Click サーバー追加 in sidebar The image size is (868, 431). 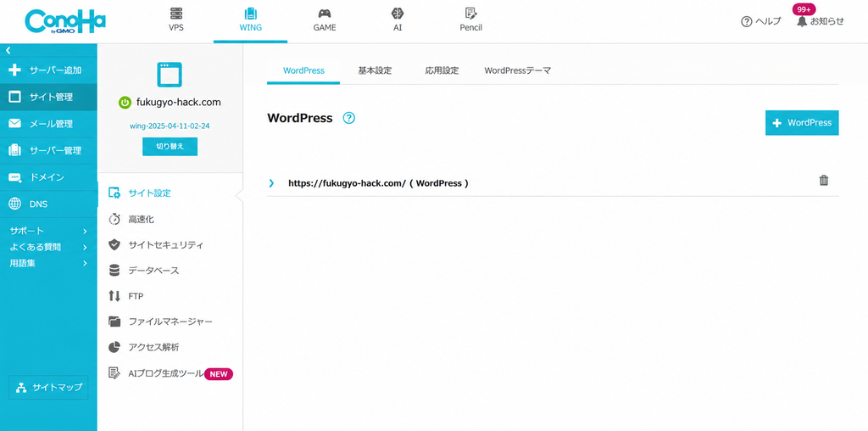pos(48,70)
